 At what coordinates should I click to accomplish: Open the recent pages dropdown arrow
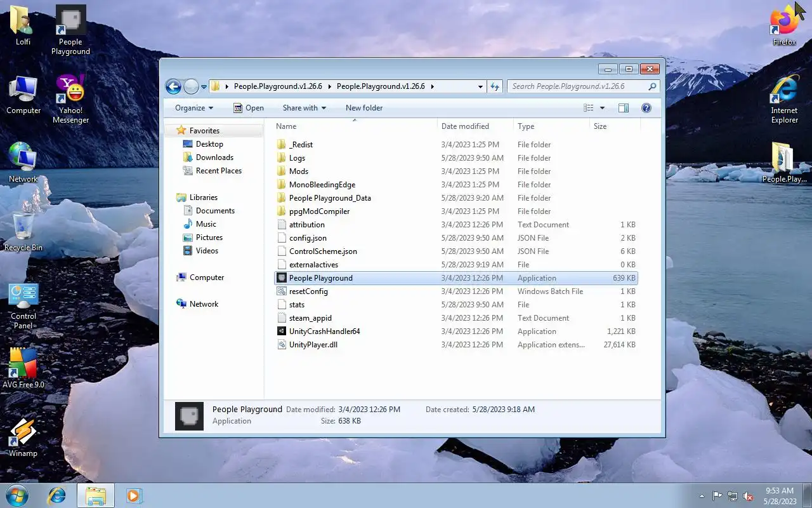pyautogui.click(x=204, y=86)
